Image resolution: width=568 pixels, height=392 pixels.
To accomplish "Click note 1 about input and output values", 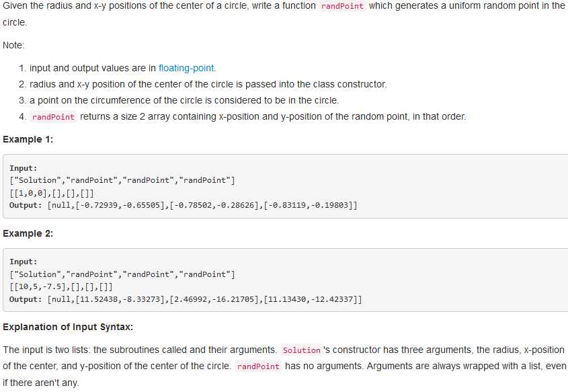I will 118,68.
